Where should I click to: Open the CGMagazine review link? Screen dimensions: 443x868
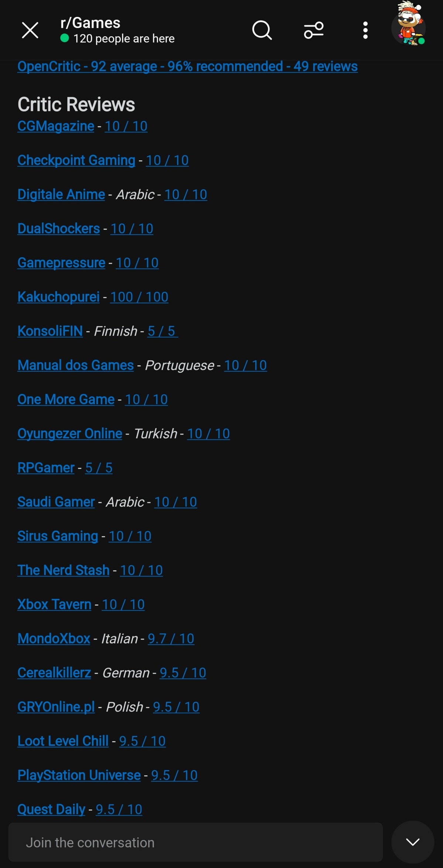[56, 126]
